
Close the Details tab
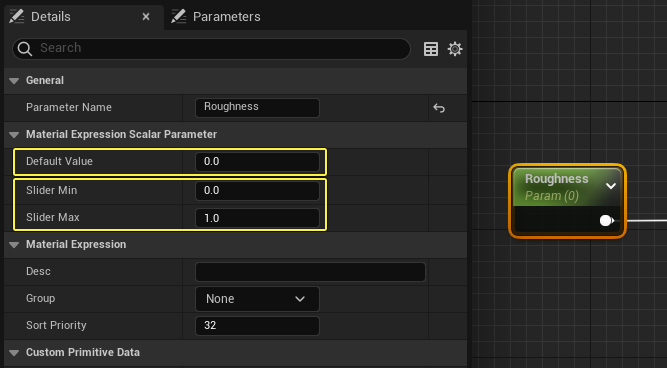[146, 17]
